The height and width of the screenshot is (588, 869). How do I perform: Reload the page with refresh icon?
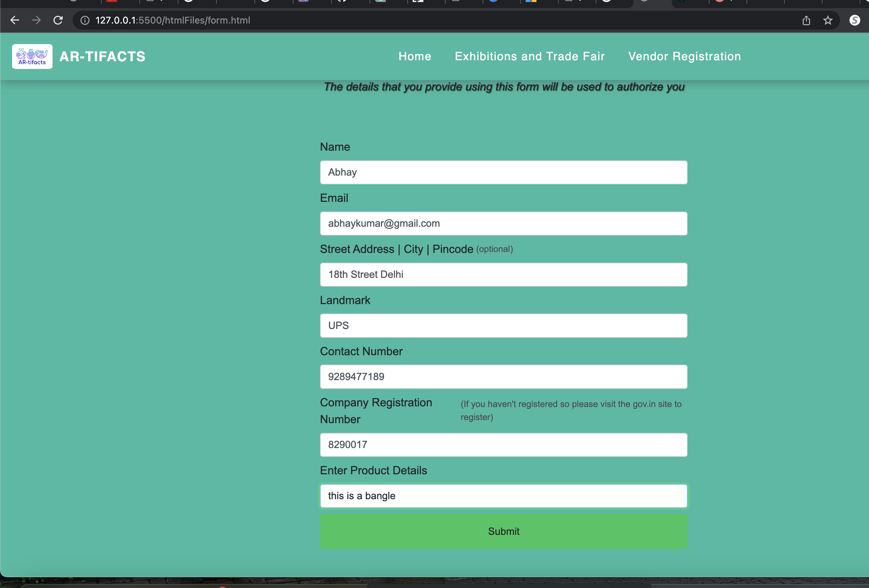[58, 20]
